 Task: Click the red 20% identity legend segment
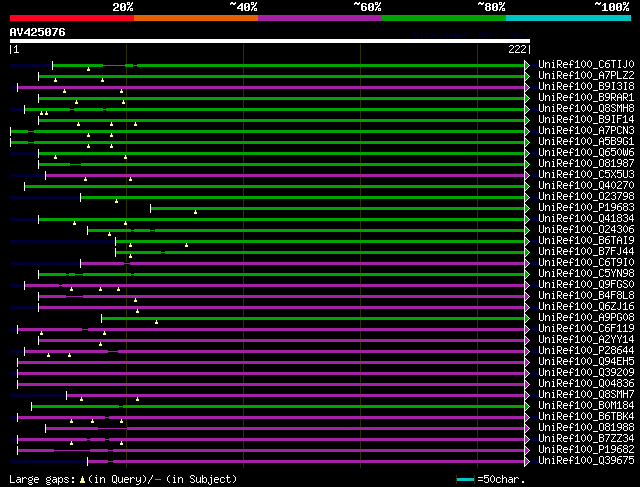[72, 18]
